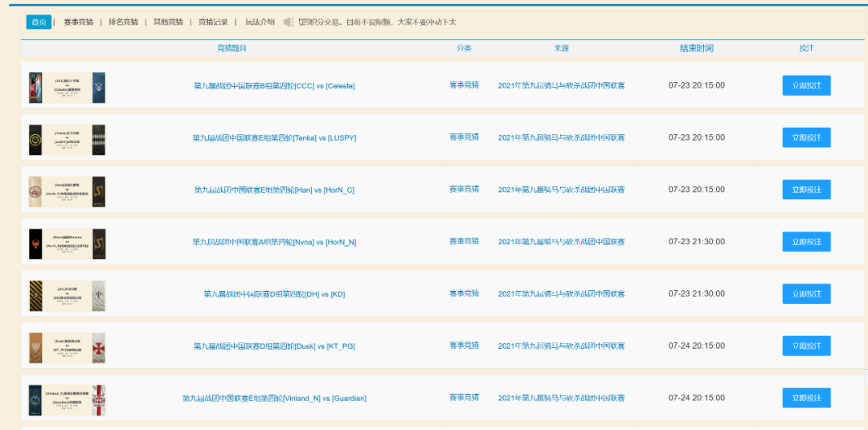
Task: Click 立即投注 for Han vs HorN_C
Action: point(807,190)
